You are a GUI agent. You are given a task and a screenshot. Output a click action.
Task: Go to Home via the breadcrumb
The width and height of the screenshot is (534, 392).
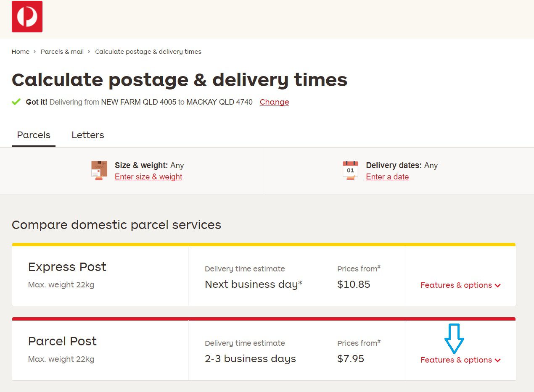click(x=20, y=52)
